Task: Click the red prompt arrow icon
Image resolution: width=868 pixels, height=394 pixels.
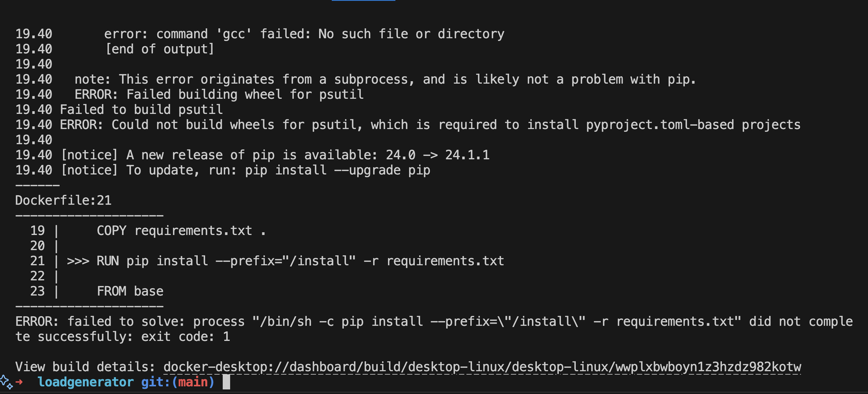Action: pos(19,382)
